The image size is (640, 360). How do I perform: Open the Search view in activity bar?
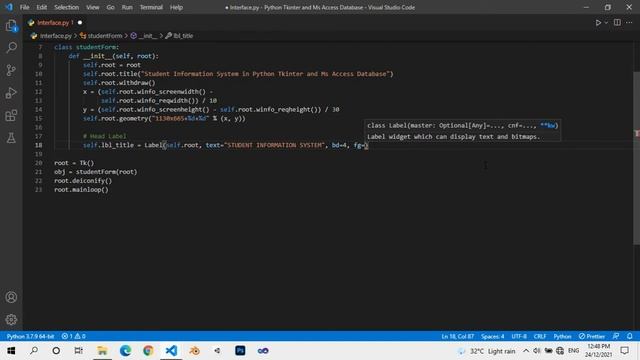click(11, 48)
